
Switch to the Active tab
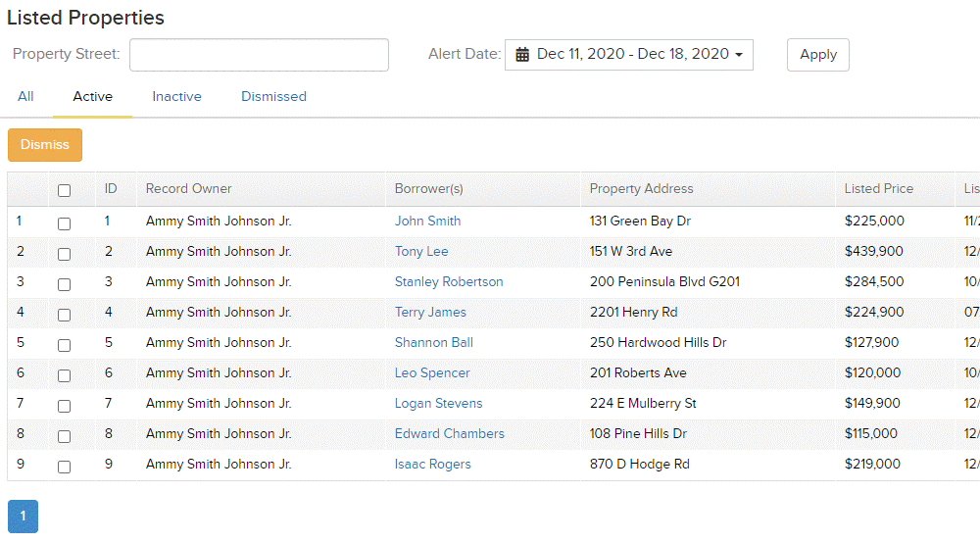(x=92, y=97)
